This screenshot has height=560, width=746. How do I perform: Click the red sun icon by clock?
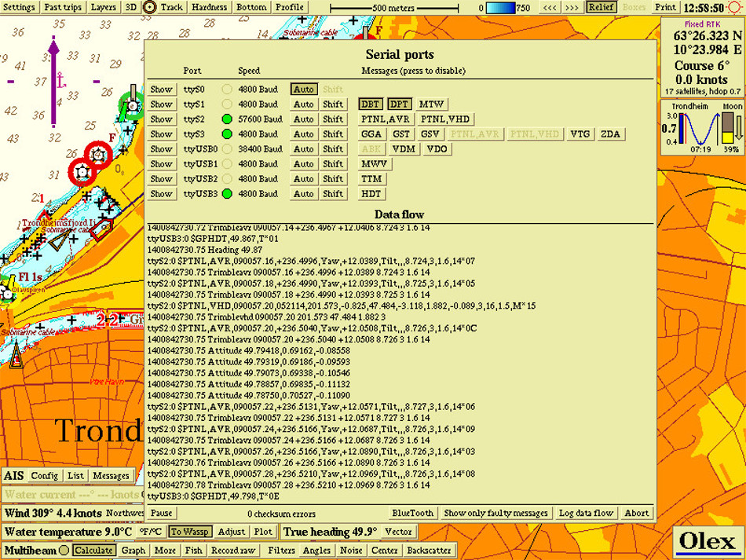coord(737,8)
